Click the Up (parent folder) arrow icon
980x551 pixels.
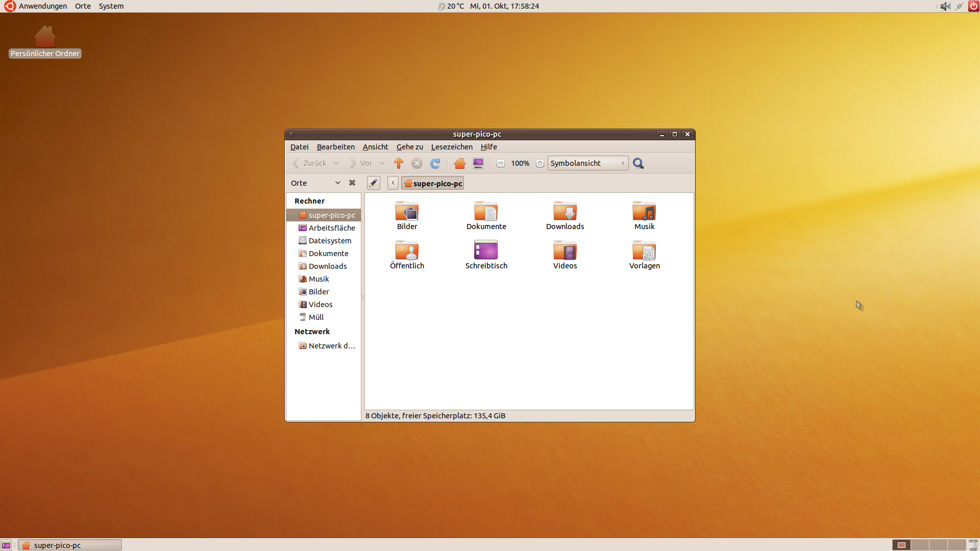(399, 163)
